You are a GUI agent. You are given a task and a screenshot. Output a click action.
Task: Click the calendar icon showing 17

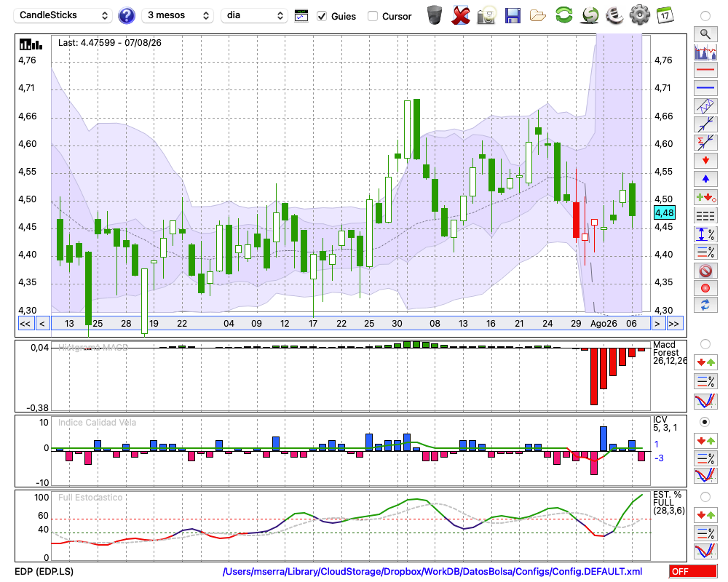pos(665,15)
